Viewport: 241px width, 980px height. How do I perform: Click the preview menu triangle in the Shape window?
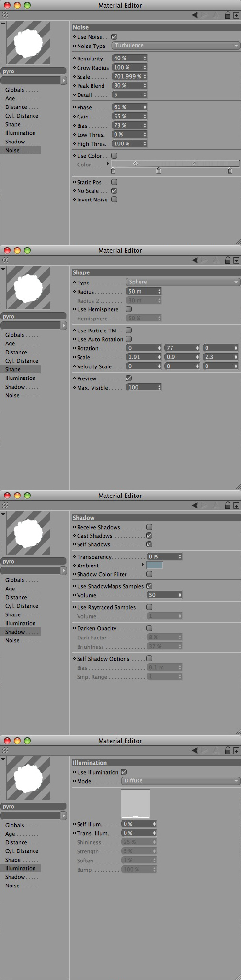3,269
